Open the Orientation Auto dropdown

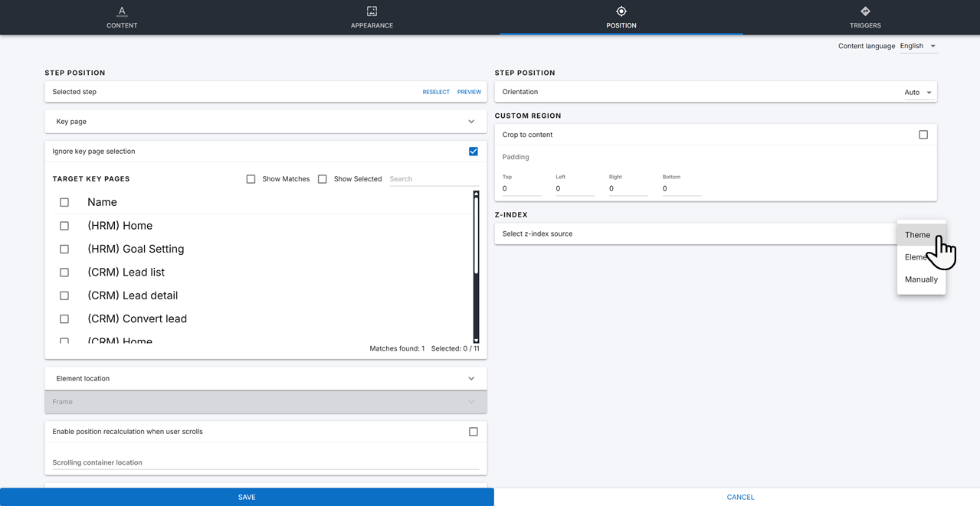pos(918,93)
